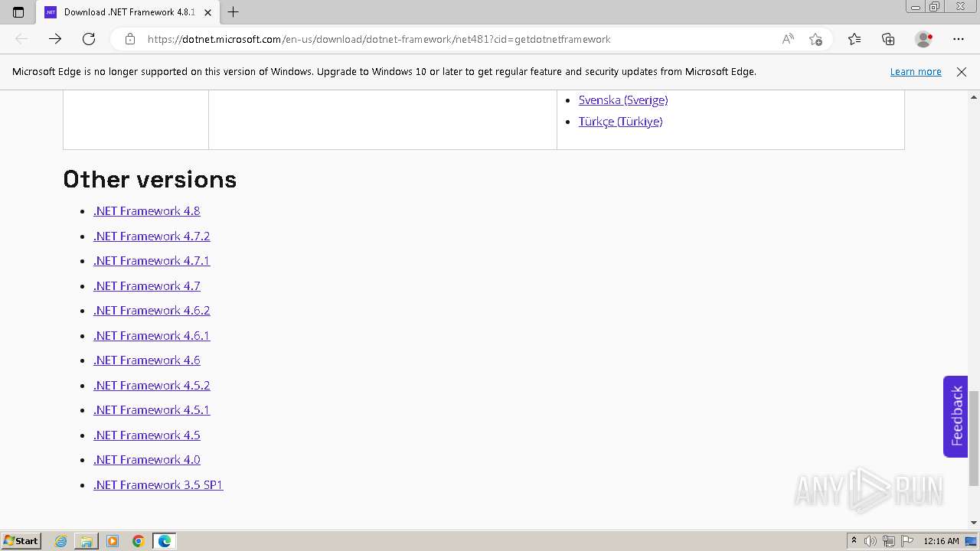The height and width of the screenshot is (551, 980).
Task: Open .NET Framework 3.5 SP1 link
Action: click(158, 485)
